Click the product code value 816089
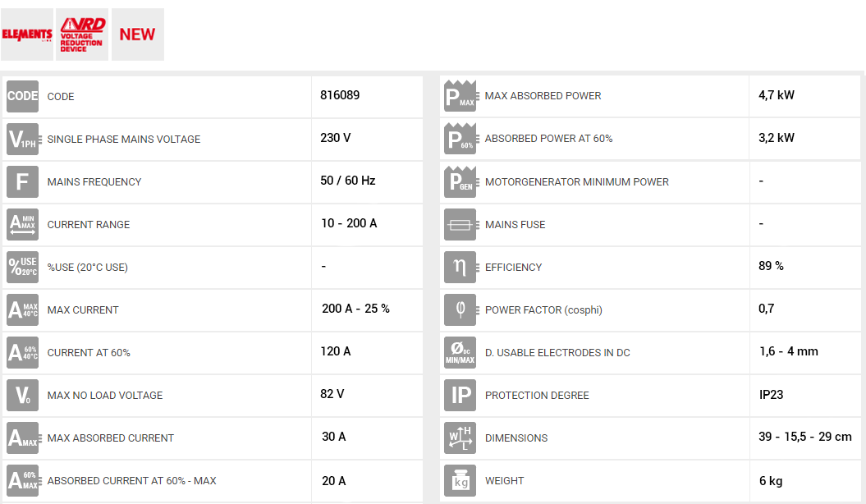Screen dimensions: 866x504 coord(340,95)
